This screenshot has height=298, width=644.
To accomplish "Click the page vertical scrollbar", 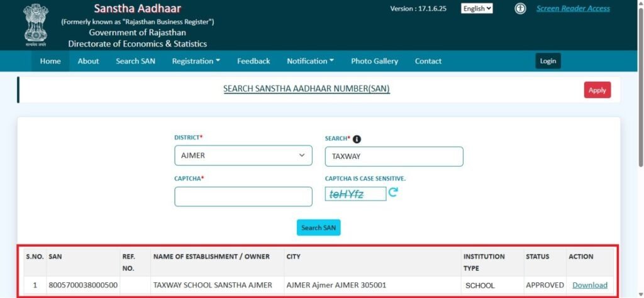I will 641,86.
